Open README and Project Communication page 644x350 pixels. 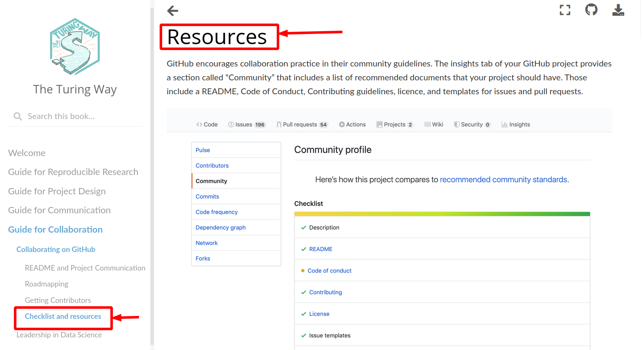(85, 268)
